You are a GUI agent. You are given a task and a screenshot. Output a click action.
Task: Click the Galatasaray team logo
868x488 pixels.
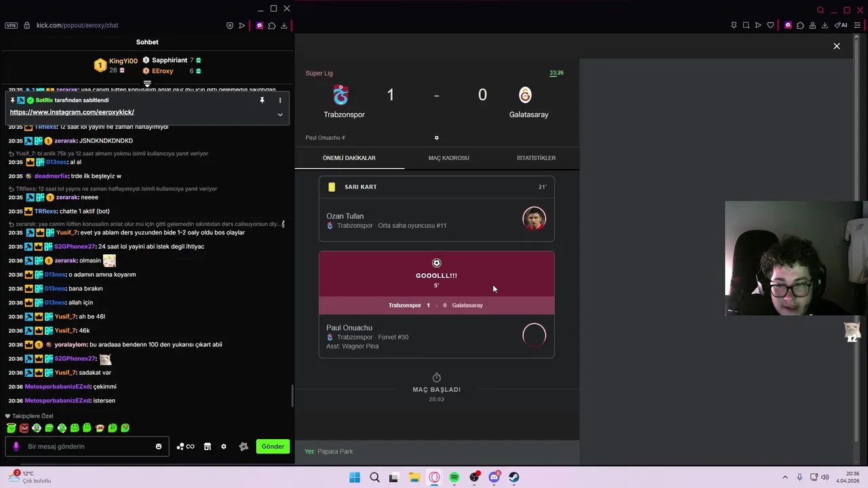(x=526, y=95)
